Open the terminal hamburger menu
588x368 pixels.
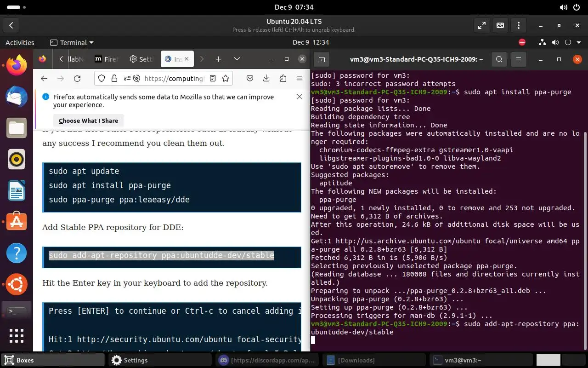(519, 59)
